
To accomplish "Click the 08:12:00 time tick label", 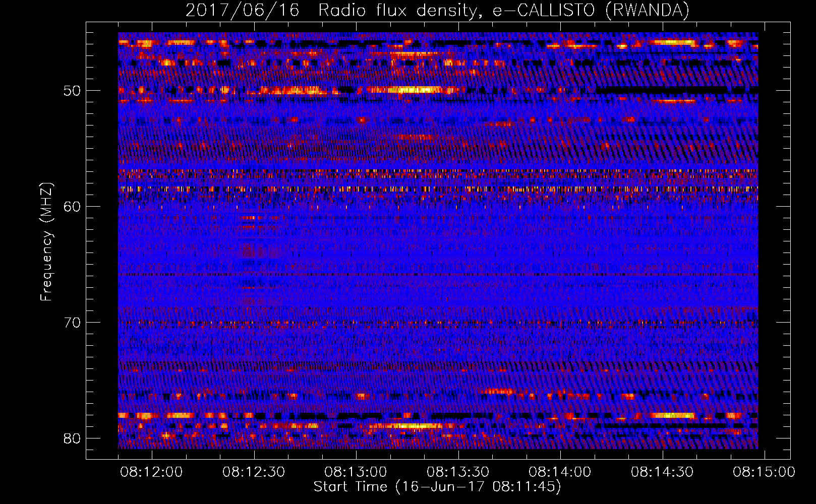I will (x=152, y=472).
